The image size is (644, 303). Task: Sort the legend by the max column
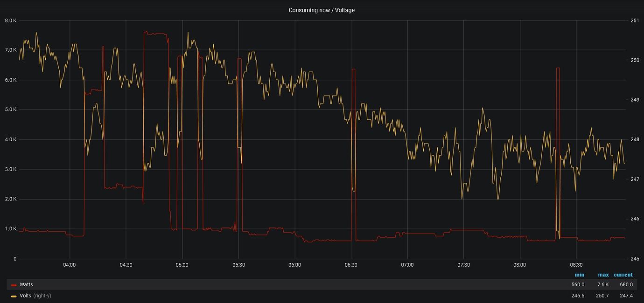pyautogui.click(x=603, y=275)
